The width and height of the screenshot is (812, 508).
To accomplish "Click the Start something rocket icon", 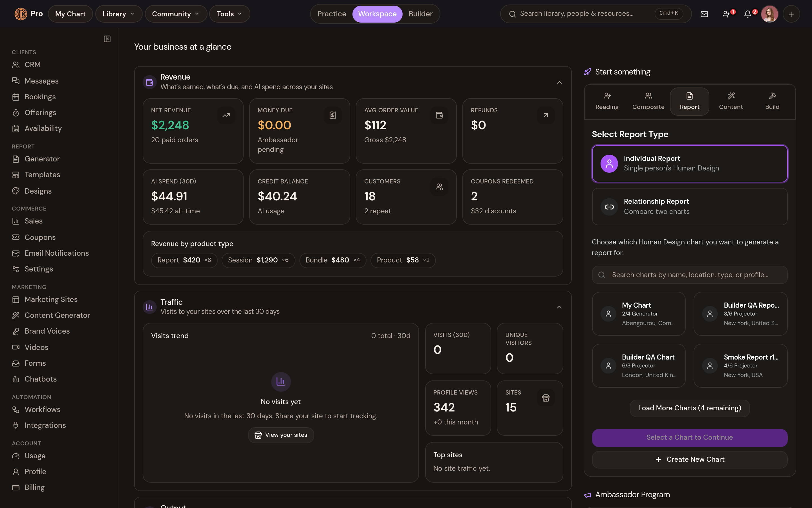I will pos(588,72).
